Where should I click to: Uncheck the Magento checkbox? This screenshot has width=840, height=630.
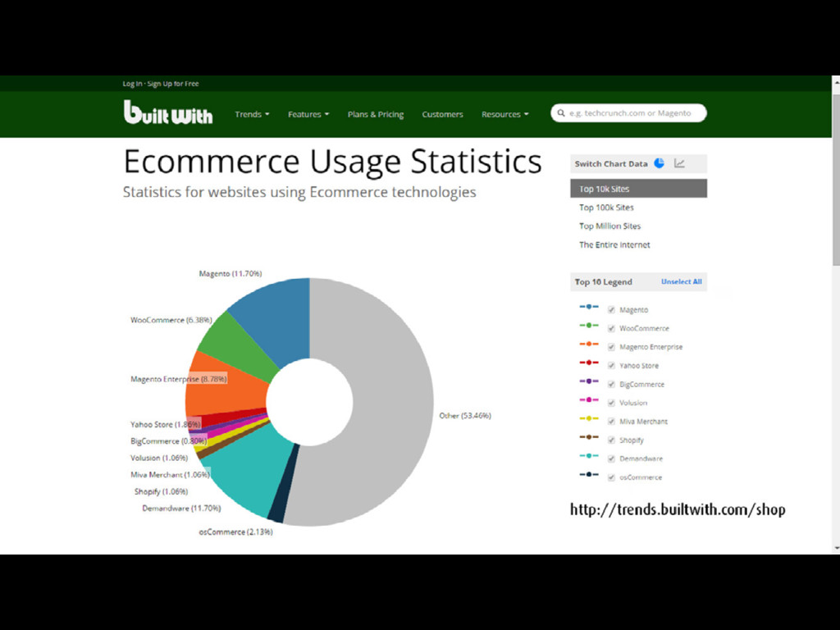[x=611, y=310]
